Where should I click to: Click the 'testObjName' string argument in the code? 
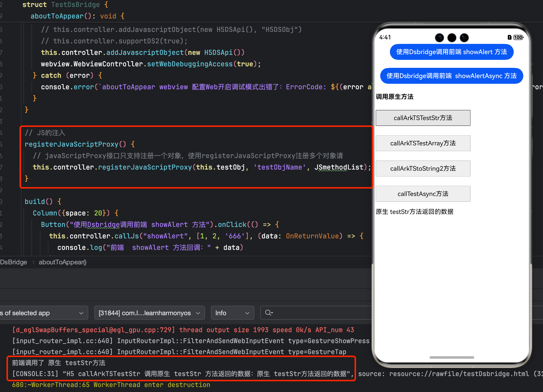[x=280, y=167]
